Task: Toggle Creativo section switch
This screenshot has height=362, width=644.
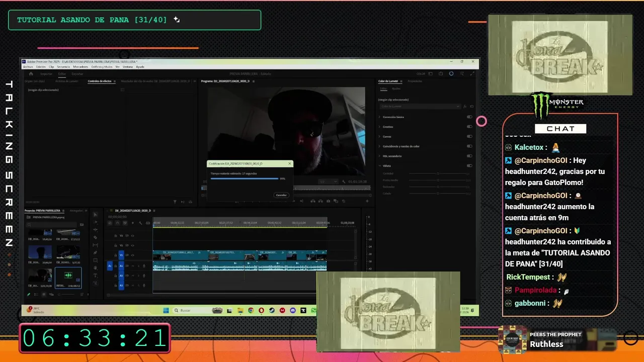Action: [x=469, y=127]
